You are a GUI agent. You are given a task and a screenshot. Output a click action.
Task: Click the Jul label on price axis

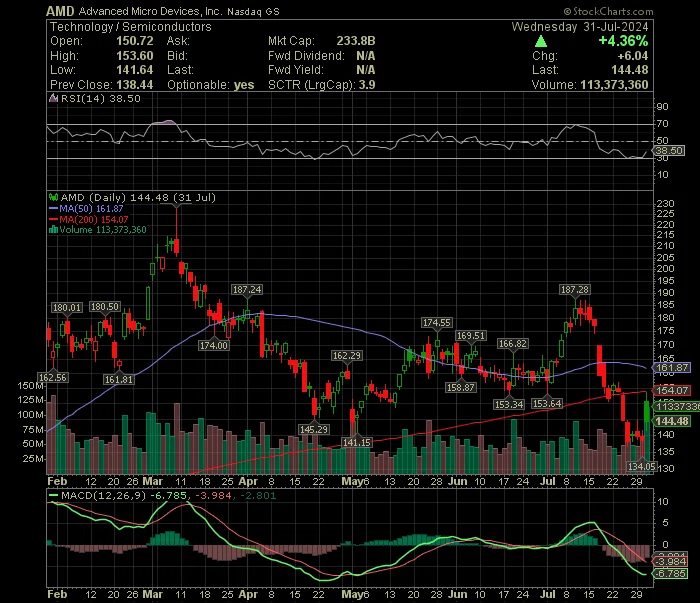548,482
